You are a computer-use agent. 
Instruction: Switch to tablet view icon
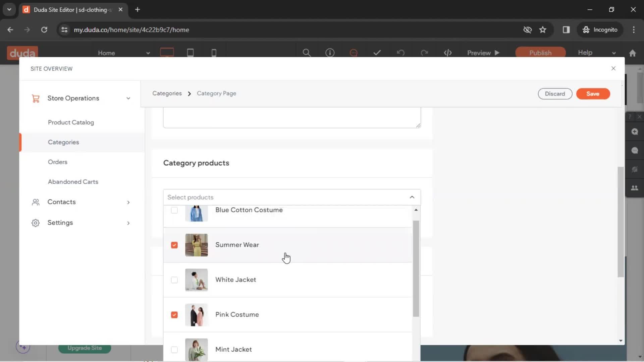click(190, 53)
